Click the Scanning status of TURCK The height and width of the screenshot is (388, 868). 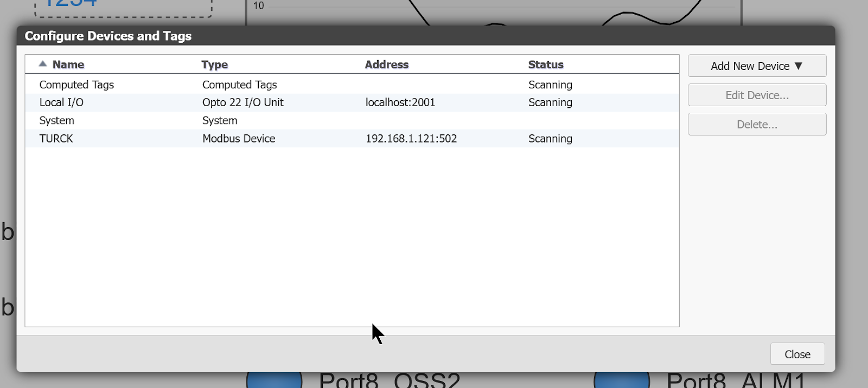point(550,139)
